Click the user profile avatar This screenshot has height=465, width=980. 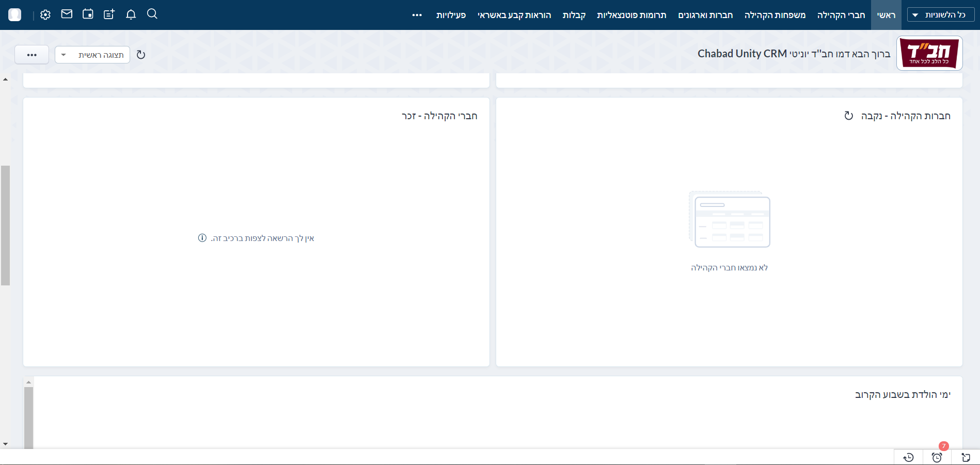point(15,15)
